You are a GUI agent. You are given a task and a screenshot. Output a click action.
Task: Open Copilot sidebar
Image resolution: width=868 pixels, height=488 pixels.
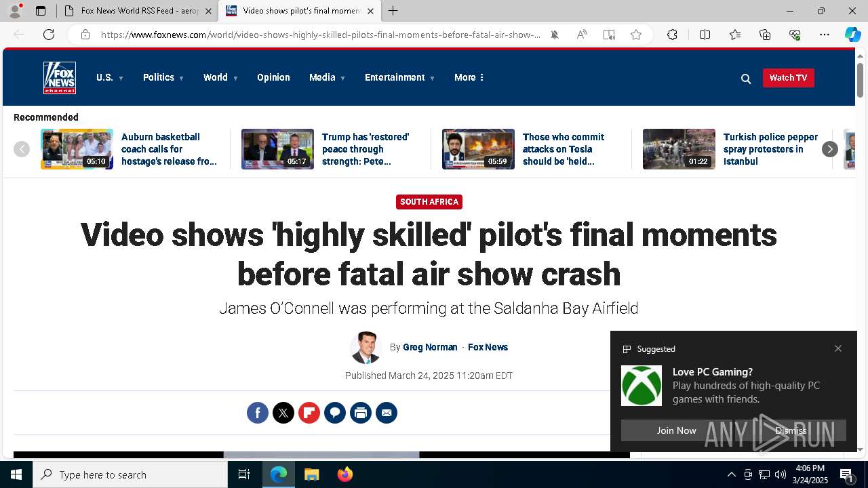point(852,35)
